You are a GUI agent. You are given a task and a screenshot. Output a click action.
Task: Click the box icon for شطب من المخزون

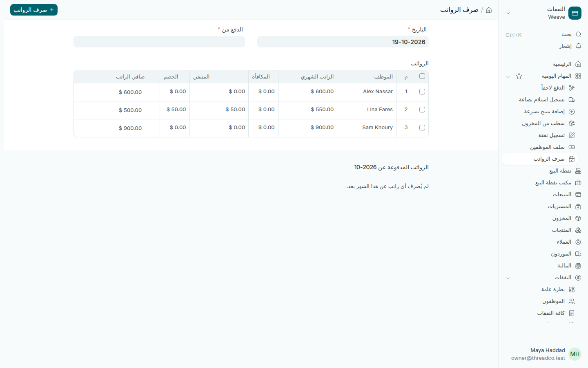pyautogui.click(x=572, y=123)
